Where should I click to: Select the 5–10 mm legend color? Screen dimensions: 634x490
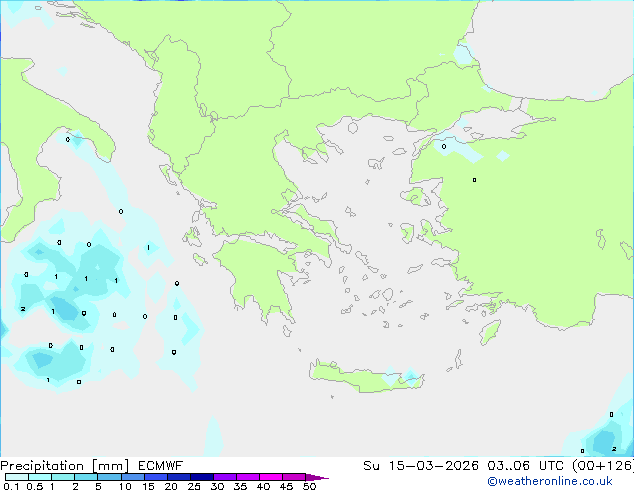click(x=109, y=477)
